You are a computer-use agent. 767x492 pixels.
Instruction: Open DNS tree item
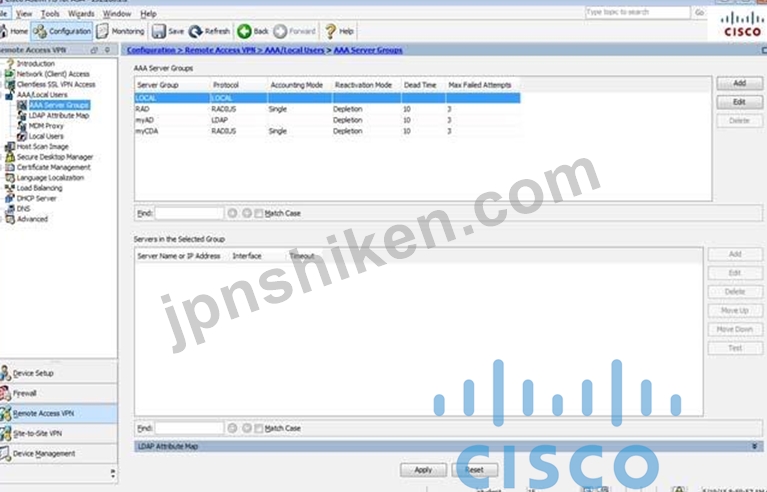(23, 208)
